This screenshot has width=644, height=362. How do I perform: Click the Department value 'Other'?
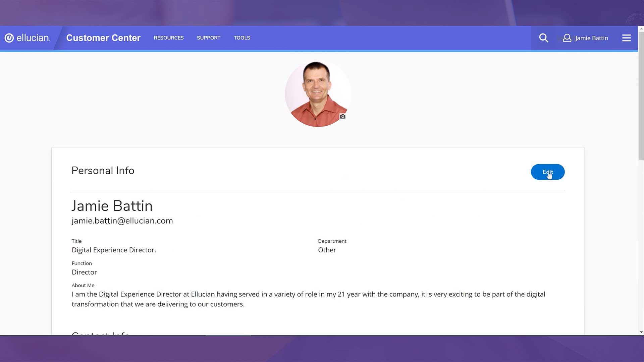[x=327, y=250]
